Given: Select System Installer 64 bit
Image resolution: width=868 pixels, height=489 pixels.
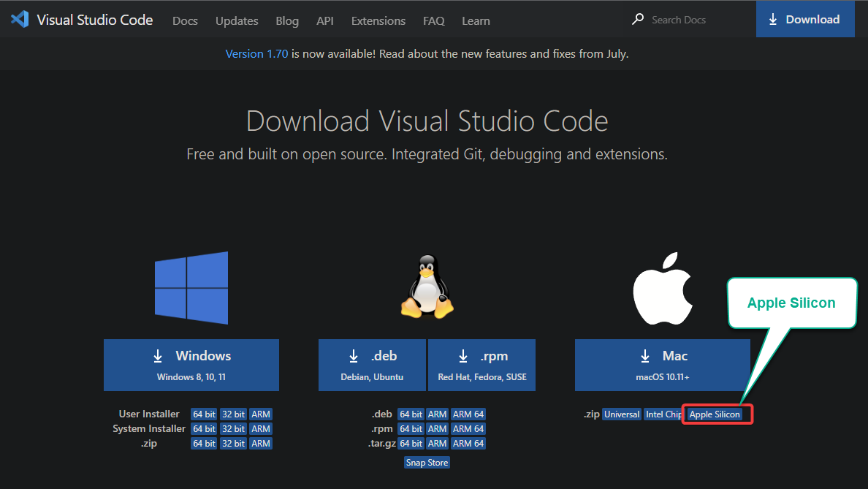Looking at the screenshot, I should (204, 428).
